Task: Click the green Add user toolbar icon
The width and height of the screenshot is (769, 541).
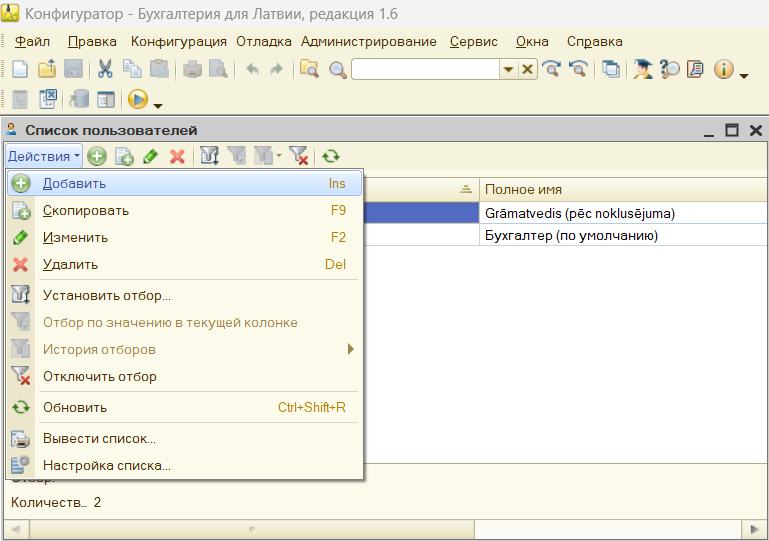Action: pyautogui.click(x=97, y=156)
